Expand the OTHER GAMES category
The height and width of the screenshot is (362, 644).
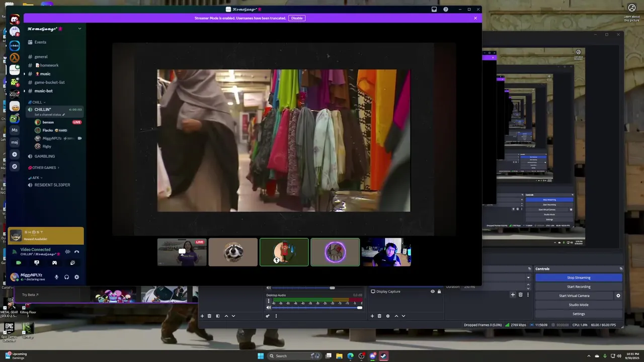pos(44,167)
